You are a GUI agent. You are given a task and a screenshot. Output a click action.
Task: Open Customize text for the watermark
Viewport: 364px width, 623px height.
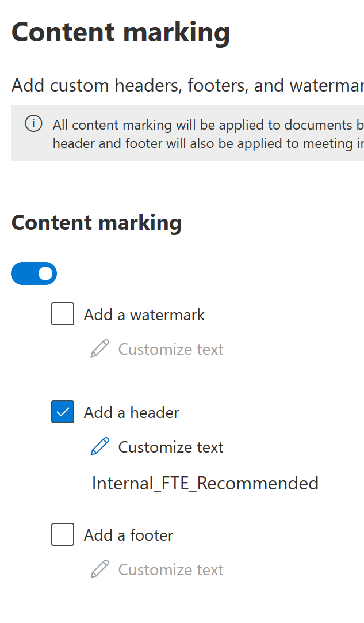[171, 350]
